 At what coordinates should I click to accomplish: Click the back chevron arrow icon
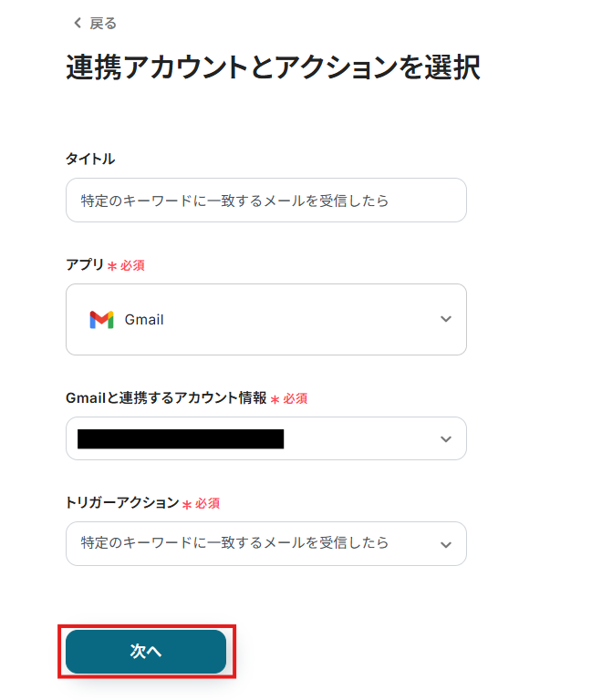(x=77, y=23)
